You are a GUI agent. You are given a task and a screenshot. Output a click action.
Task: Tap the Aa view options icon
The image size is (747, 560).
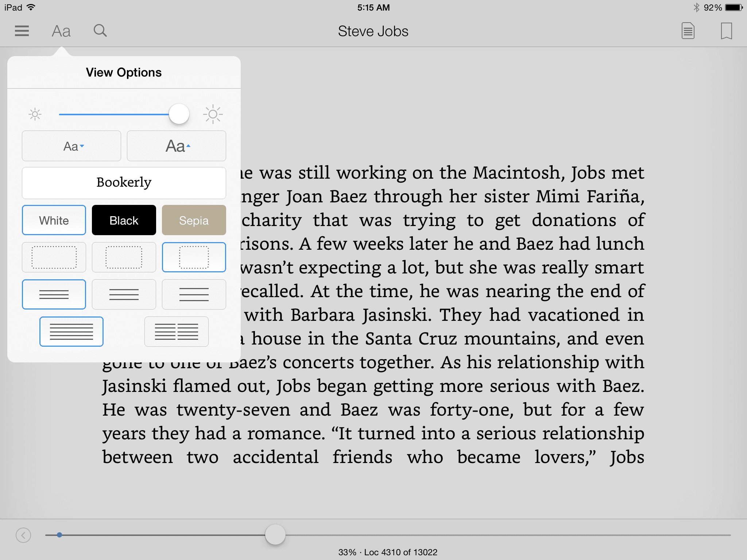(61, 31)
